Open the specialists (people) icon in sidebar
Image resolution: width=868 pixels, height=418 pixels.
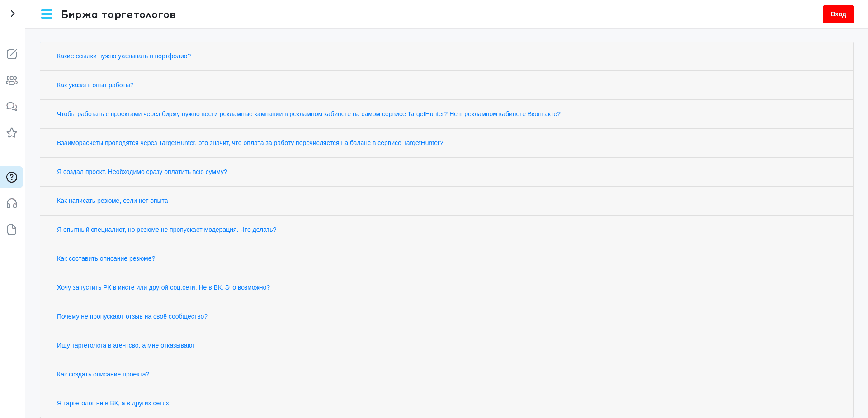point(11,80)
